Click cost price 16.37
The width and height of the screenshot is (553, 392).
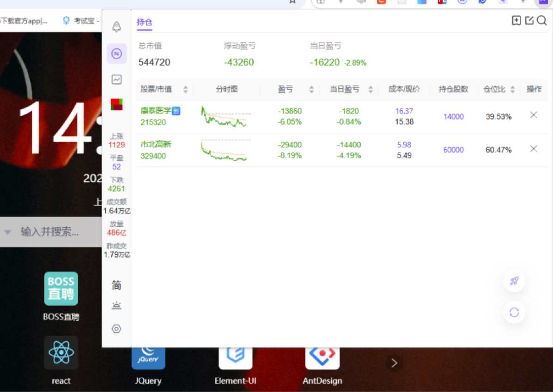[404, 111]
